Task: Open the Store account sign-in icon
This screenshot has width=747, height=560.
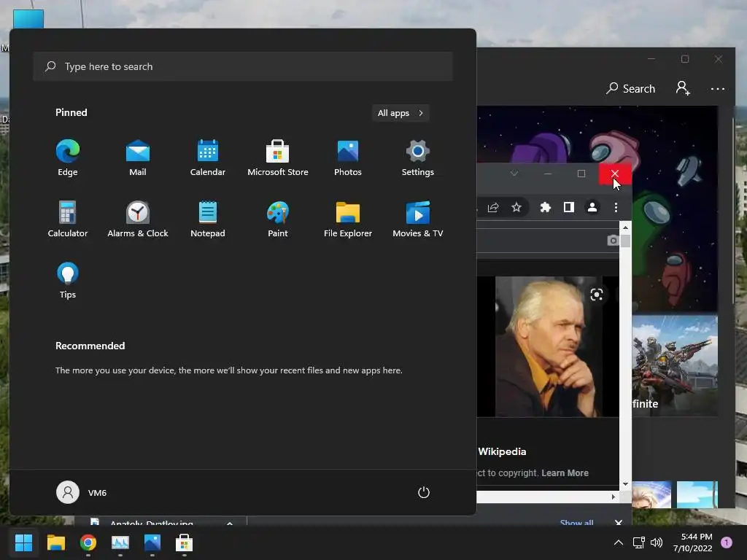Action: [683, 88]
